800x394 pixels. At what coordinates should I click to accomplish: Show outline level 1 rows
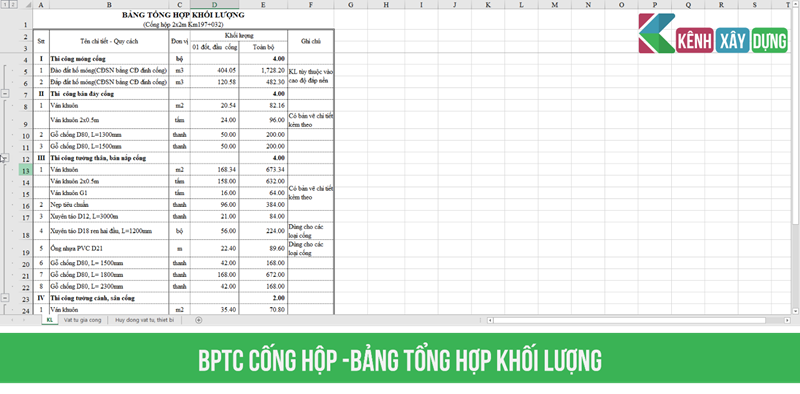[4, 5]
